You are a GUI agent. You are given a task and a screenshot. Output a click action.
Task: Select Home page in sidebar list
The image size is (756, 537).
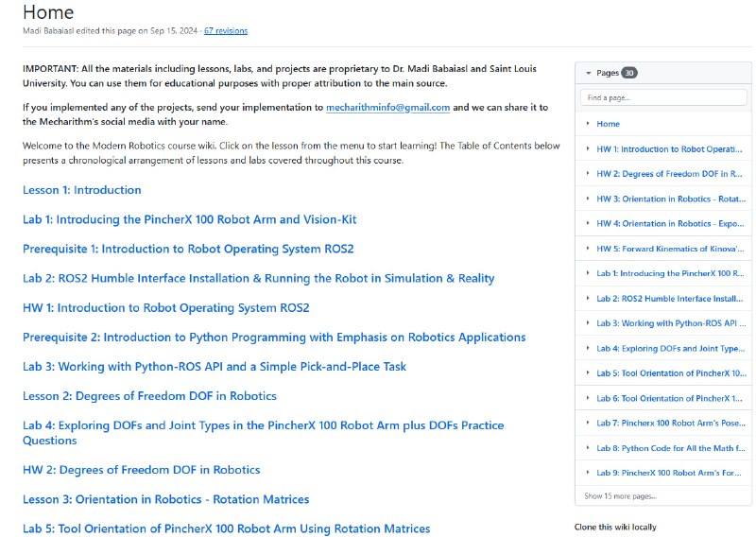(x=609, y=124)
